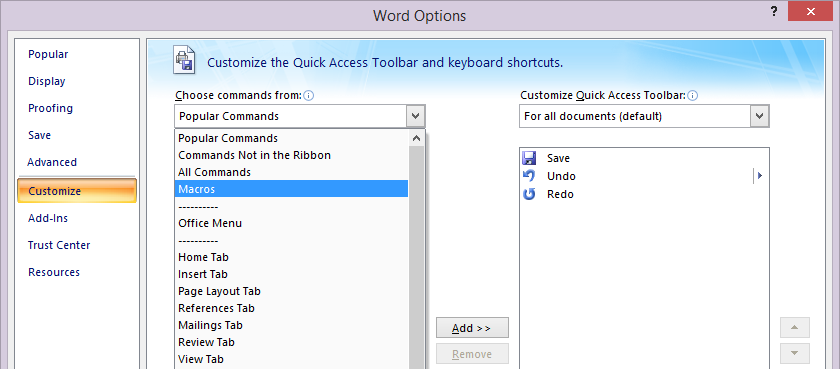Click the info icon beside Choose commands from
840x369 pixels.
(x=308, y=96)
